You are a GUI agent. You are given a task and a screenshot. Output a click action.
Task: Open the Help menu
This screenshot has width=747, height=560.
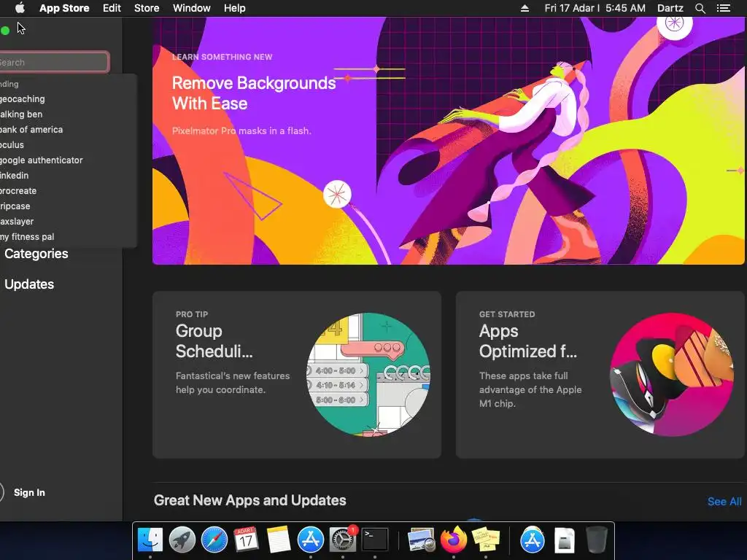click(x=235, y=8)
